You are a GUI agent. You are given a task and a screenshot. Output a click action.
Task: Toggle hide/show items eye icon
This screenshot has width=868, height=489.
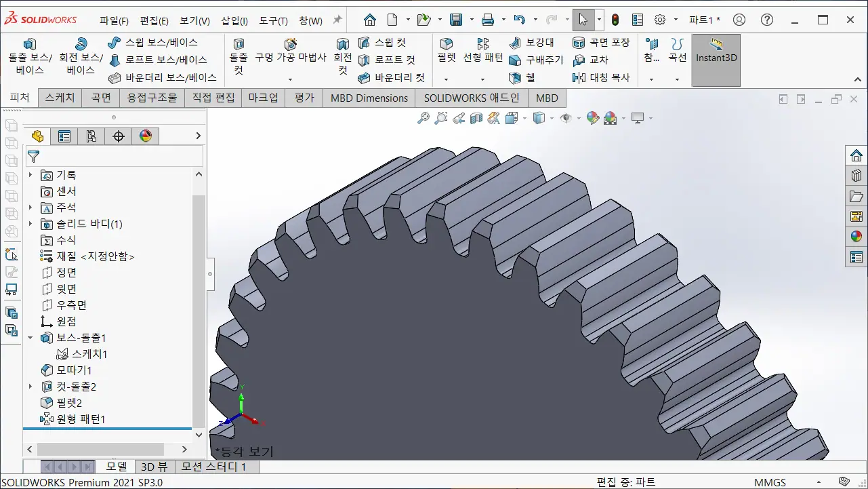click(565, 118)
